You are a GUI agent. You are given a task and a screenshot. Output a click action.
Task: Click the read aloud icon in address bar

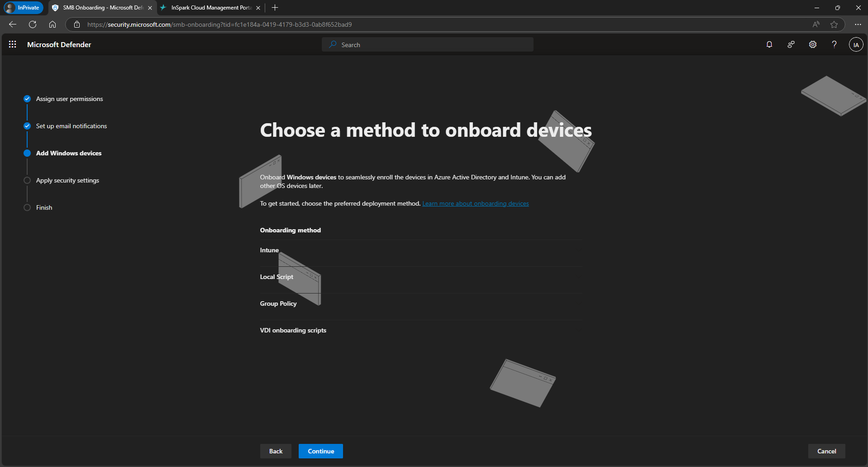816,24
